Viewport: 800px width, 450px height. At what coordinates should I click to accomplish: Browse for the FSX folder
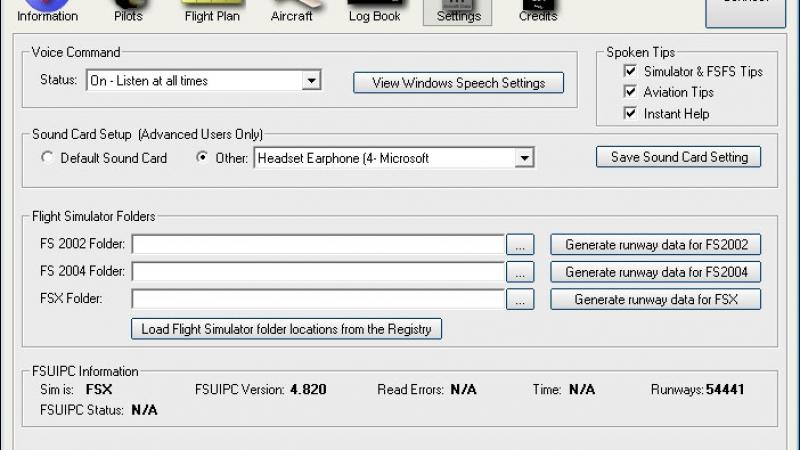point(520,299)
